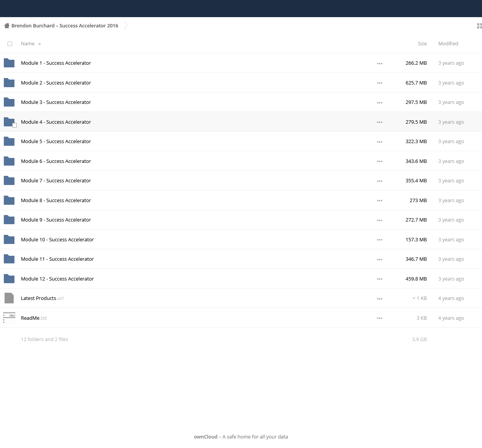Open the more-actions menu for Module 3
Screen dimensions: 482x448
point(380,103)
